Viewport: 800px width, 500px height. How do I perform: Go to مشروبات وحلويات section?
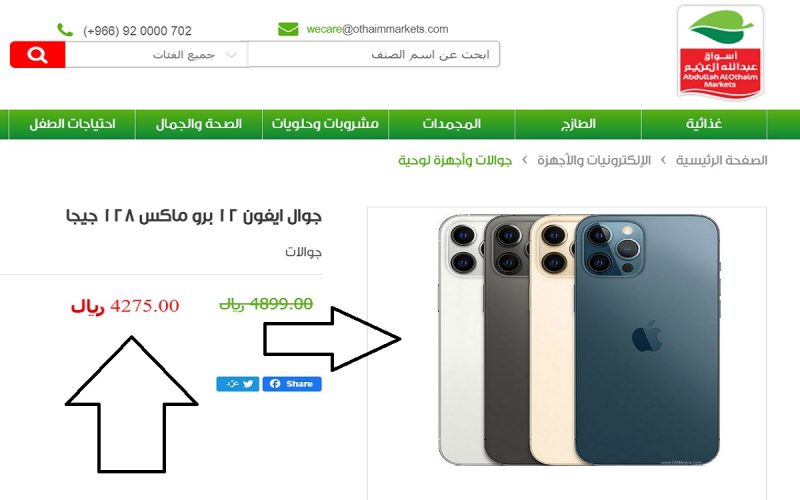coord(326,124)
